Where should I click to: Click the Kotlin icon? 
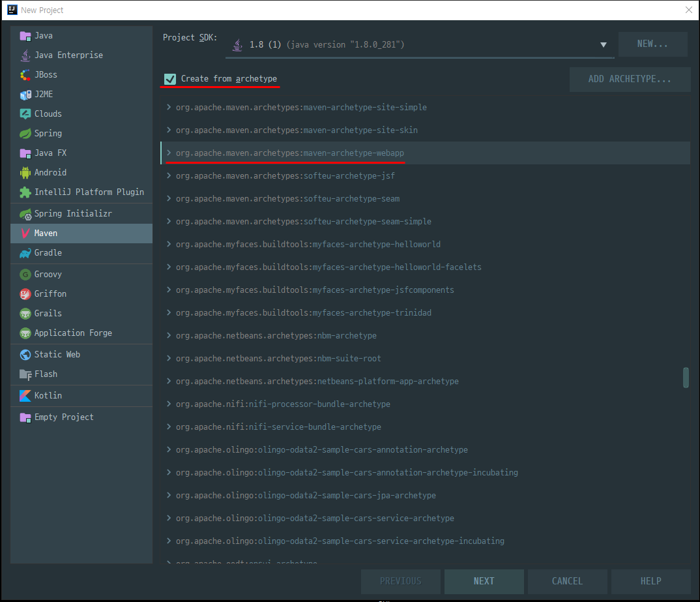pyautogui.click(x=25, y=396)
